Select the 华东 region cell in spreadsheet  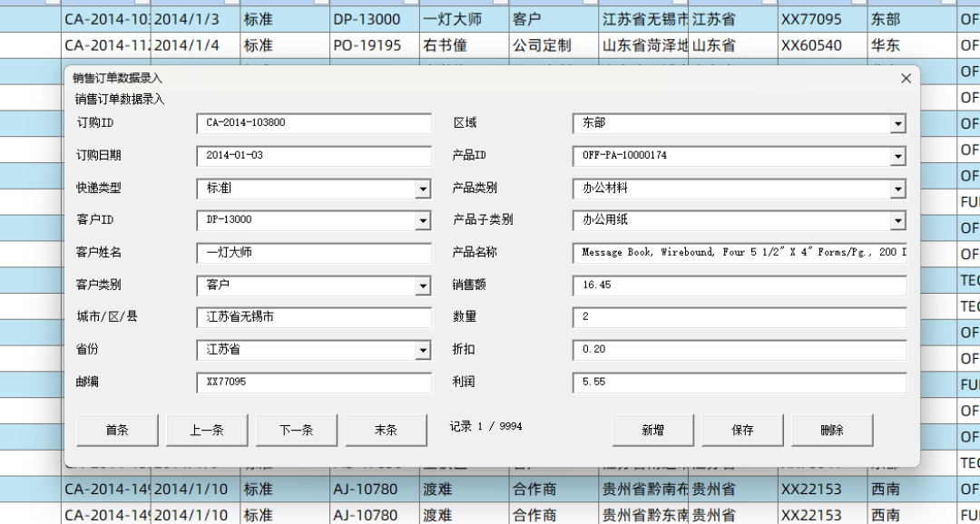tap(912, 45)
